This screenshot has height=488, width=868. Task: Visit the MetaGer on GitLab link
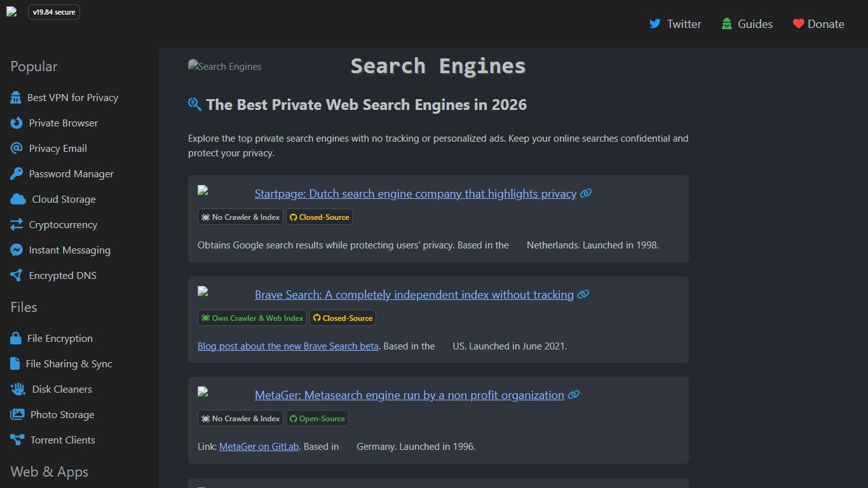[258, 446]
